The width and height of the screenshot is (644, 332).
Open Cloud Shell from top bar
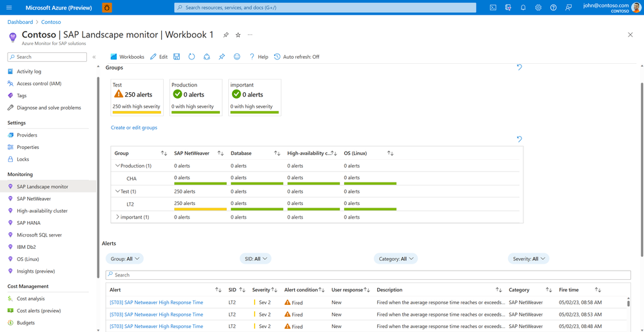point(493,7)
